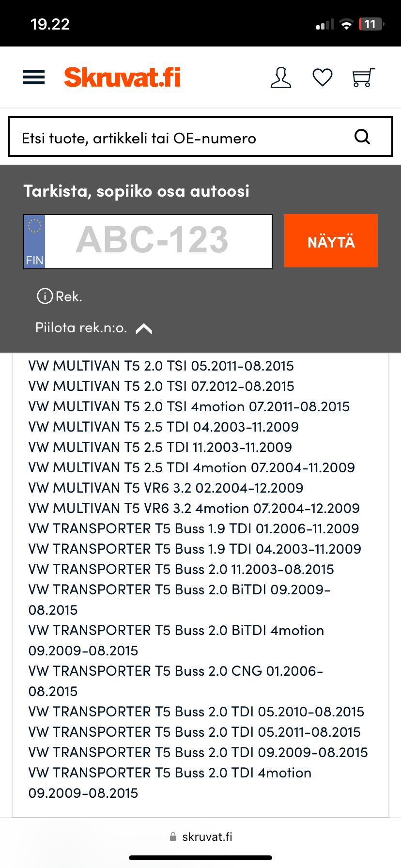The height and width of the screenshot is (868, 401).
Task: Tap the FIN EU plate badge
Action: click(x=34, y=241)
